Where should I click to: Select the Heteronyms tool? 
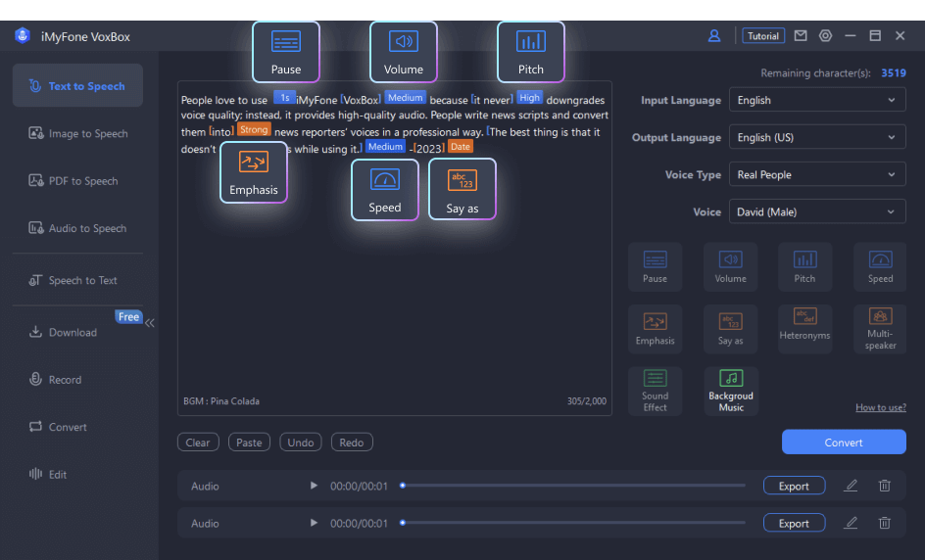point(804,329)
